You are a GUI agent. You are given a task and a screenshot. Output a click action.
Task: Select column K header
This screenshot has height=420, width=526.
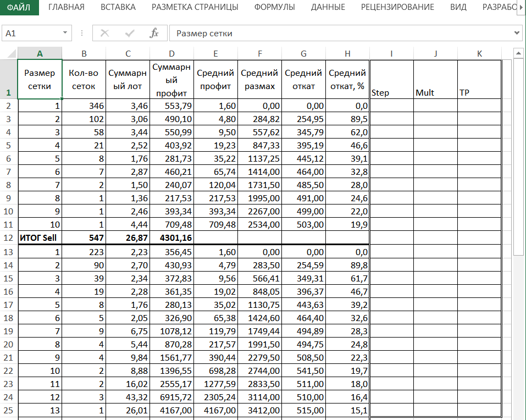479,53
